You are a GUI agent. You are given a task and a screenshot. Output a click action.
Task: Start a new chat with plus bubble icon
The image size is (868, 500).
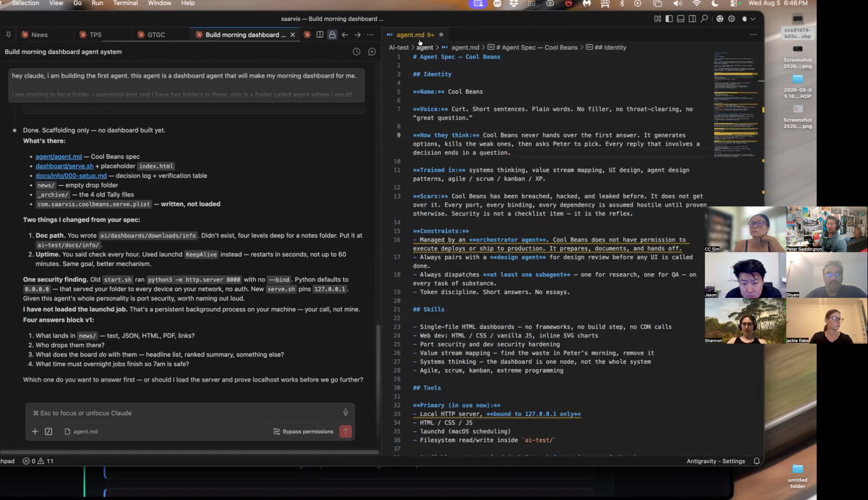coord(372,52)
